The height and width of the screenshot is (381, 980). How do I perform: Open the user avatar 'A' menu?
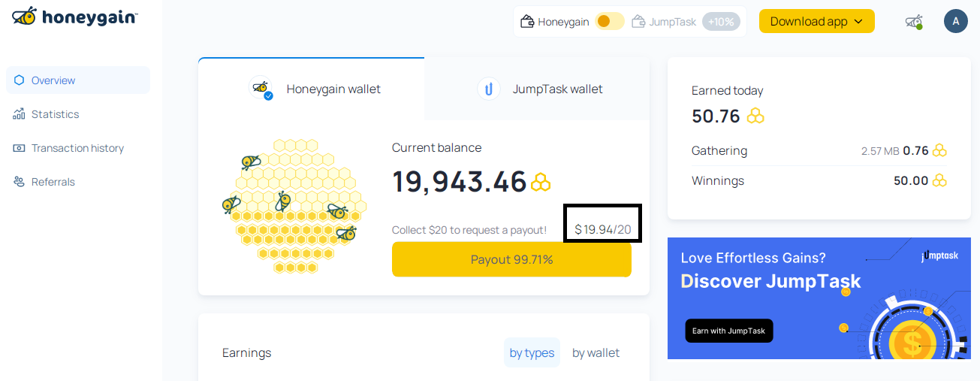[956, 21]
